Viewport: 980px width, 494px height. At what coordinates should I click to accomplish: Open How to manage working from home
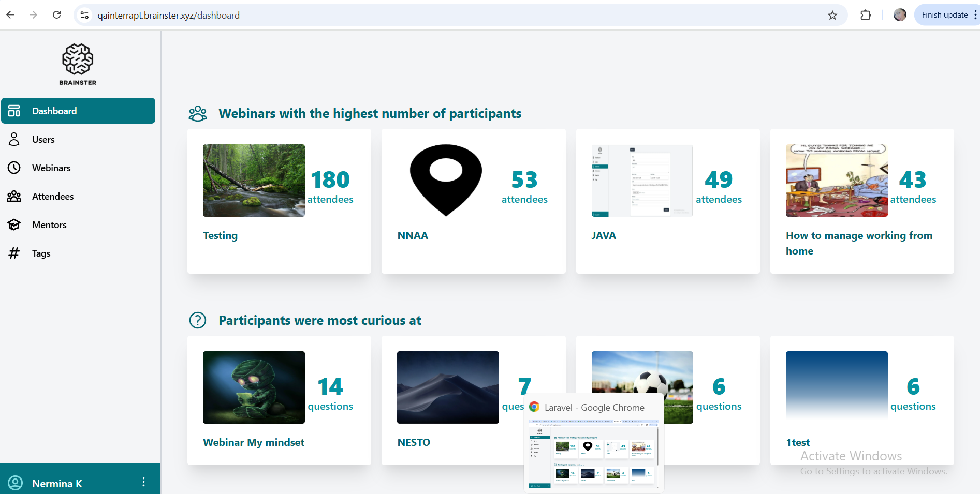click(x=859, y=243)
